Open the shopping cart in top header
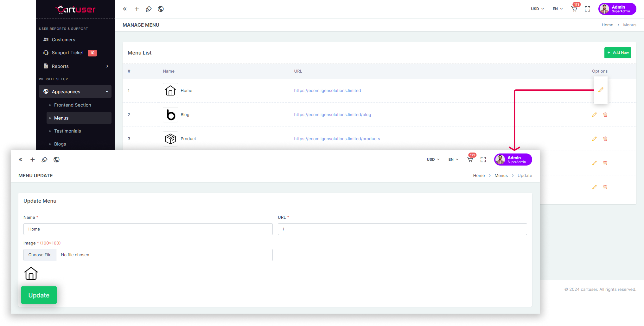 (574, 9)
